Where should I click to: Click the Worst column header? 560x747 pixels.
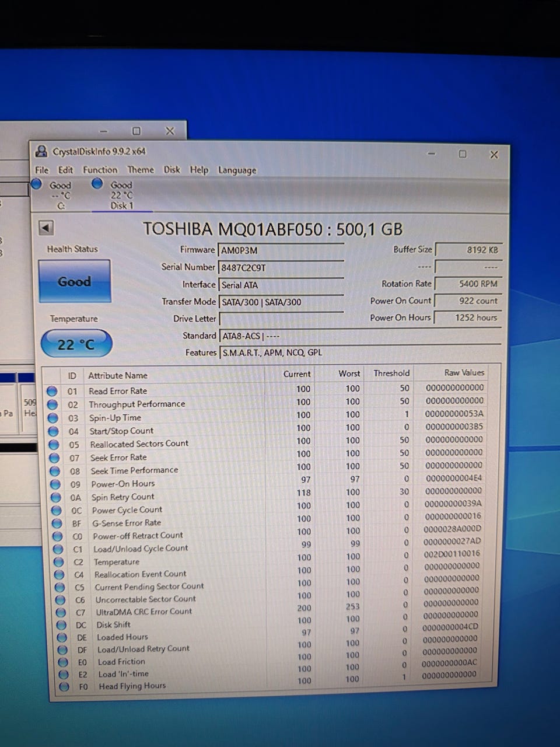349,373
